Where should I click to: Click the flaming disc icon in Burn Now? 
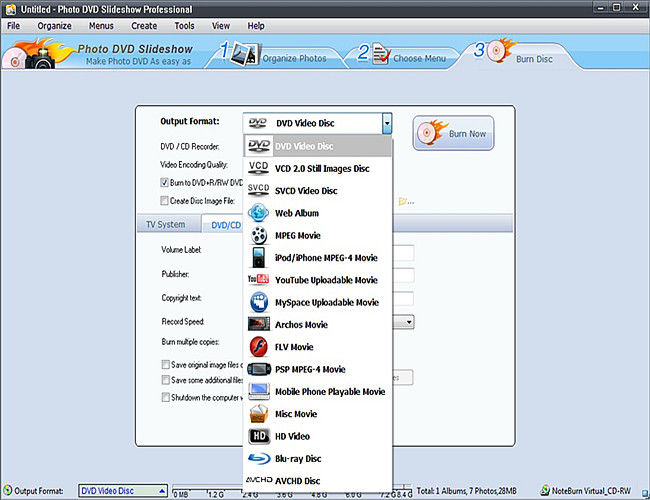432,132
